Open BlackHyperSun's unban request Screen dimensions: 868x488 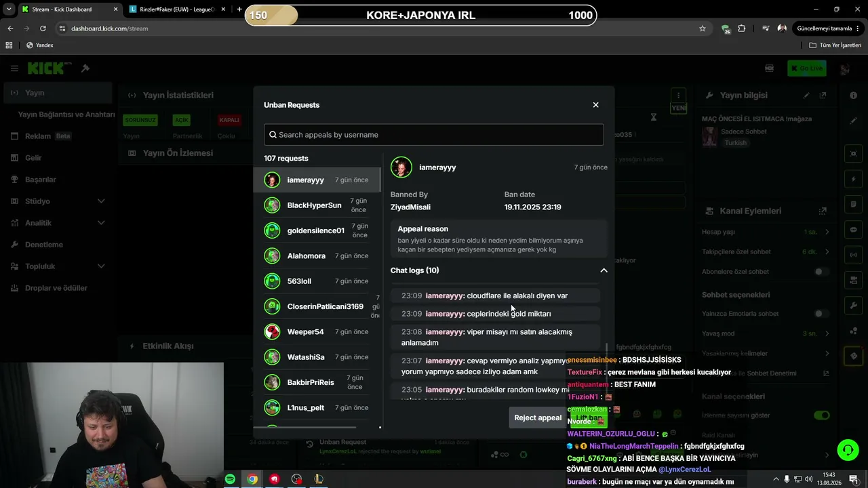(x=317, y=205)
